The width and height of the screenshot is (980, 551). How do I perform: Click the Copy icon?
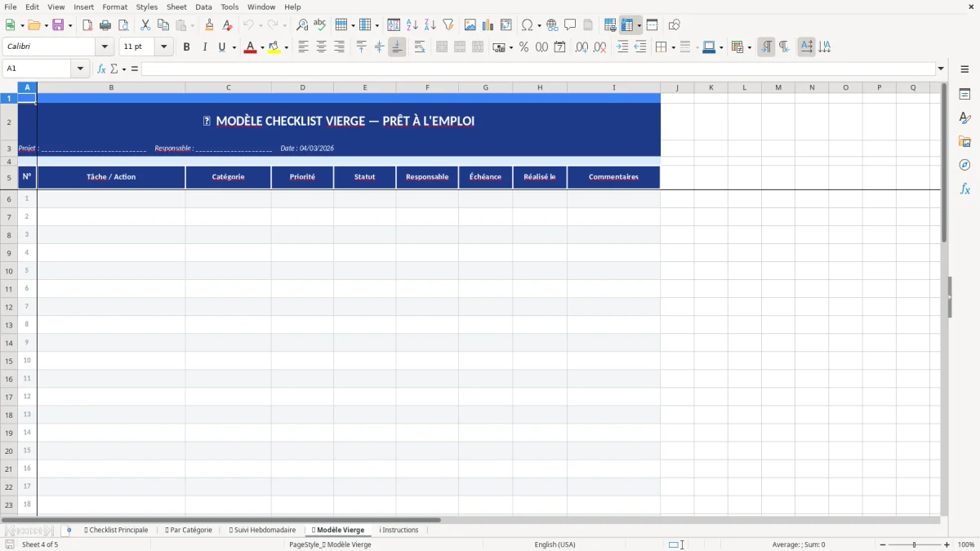(x=163, y=25)
